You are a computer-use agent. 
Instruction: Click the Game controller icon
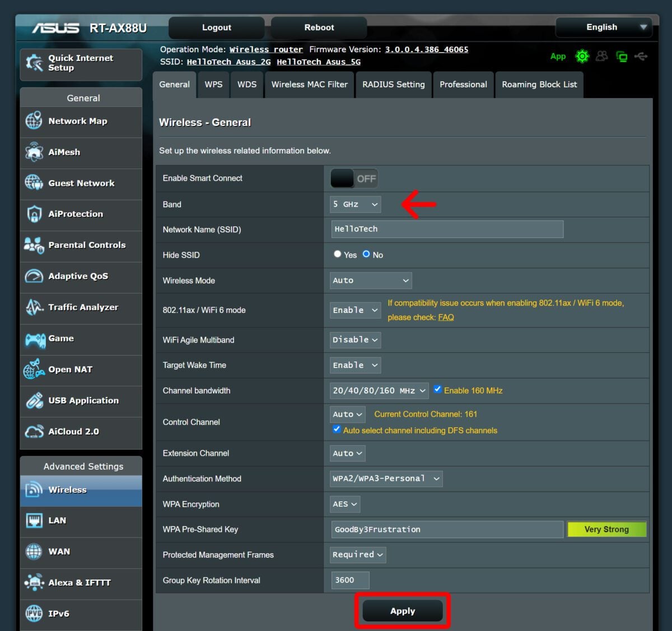tap(34, 339)
